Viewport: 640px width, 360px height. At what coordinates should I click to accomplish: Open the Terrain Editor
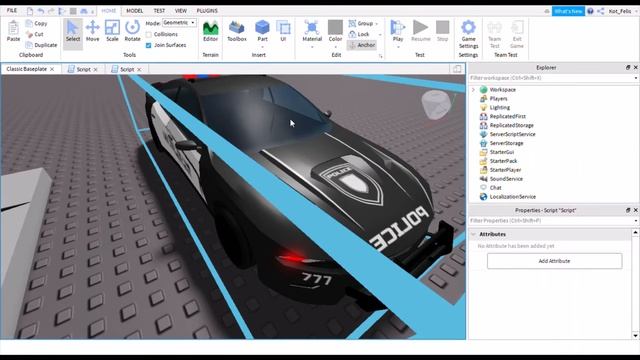pos(211,31)
